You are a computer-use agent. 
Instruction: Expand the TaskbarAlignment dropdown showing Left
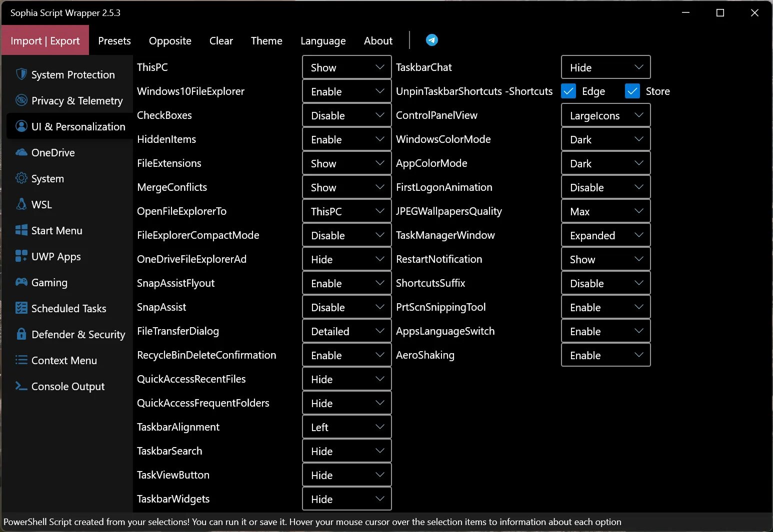[346, 427]
